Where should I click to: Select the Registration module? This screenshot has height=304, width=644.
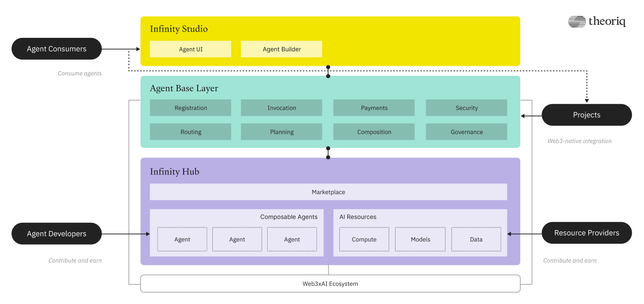pyautogui.click(x=190, y=108)
